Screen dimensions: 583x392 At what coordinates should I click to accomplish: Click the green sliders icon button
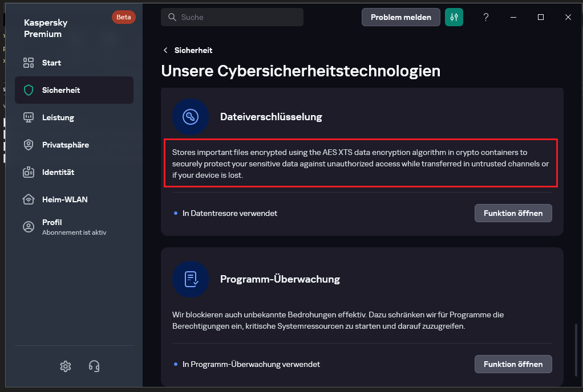coord(454,17)
